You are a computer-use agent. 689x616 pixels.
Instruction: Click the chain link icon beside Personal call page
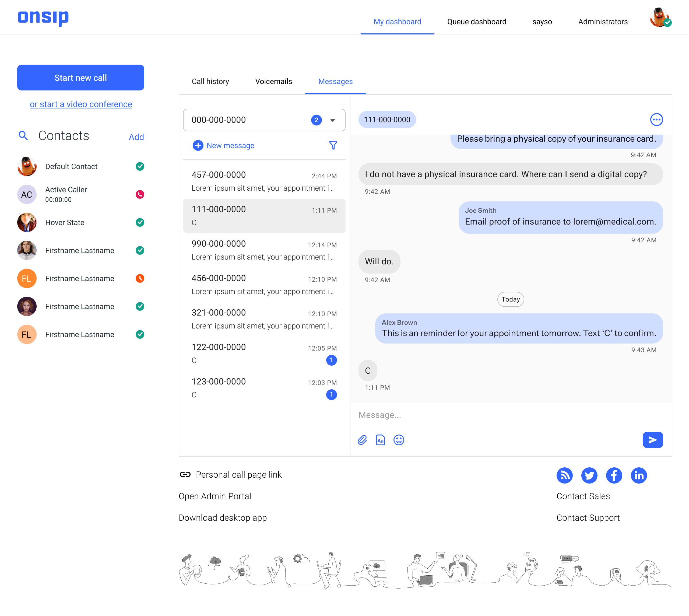(185, 475)
